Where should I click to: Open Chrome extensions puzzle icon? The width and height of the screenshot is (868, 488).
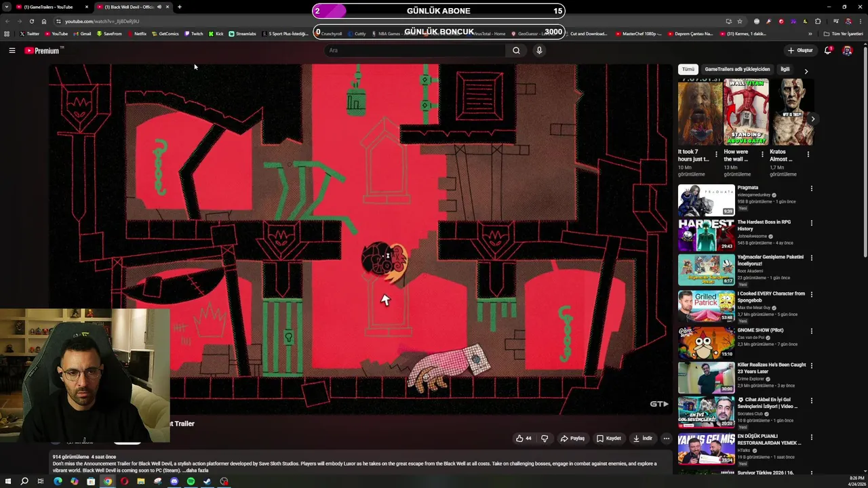coord(818,21)
